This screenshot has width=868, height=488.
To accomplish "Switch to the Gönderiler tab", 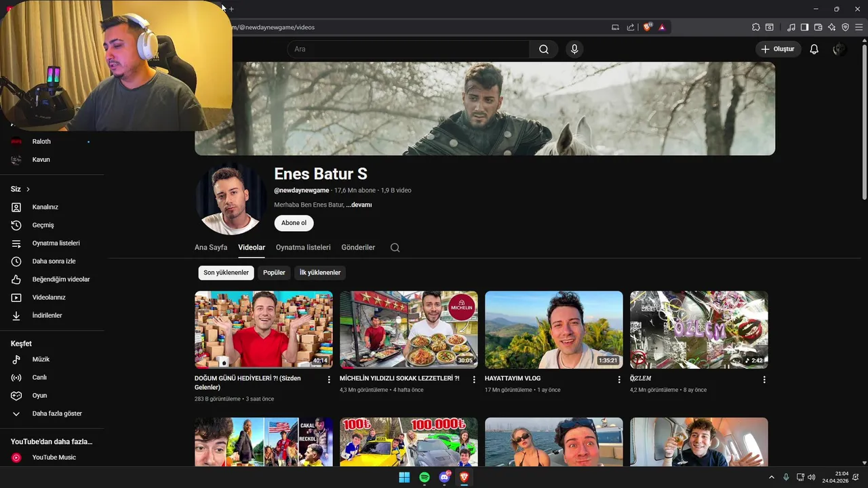I will (358, 247).
